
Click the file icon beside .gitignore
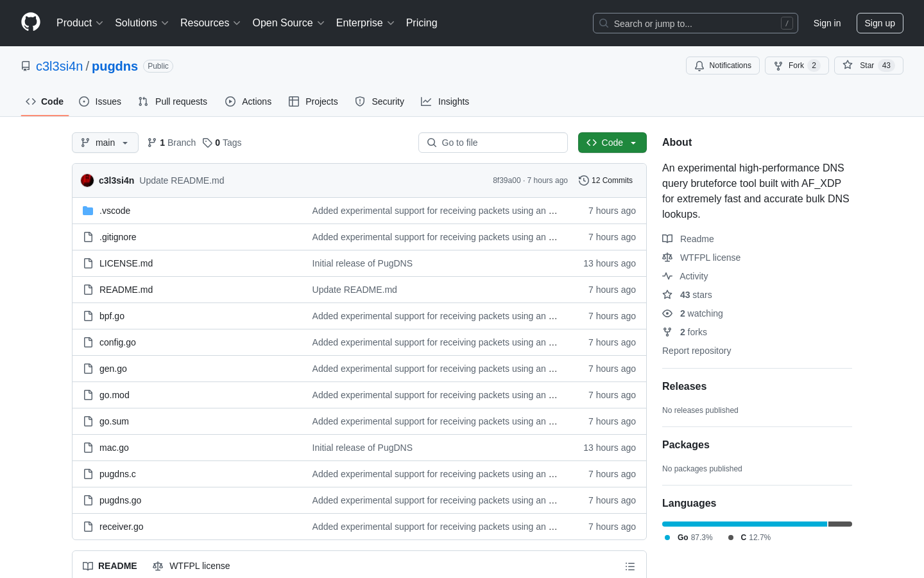[88, 237]
